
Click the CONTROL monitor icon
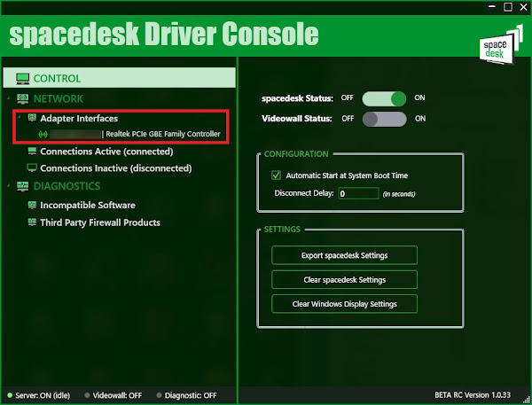(23, 78)
